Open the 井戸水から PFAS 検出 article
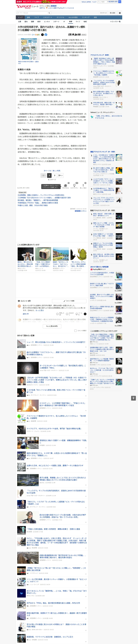138x644 pixels. (x=53, y=603)
